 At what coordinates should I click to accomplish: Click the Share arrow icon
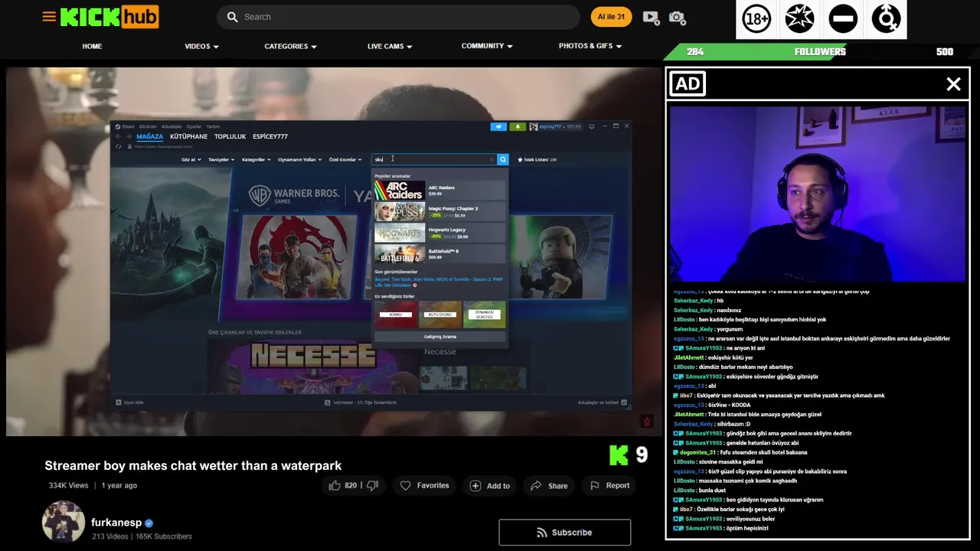(536, 485)
